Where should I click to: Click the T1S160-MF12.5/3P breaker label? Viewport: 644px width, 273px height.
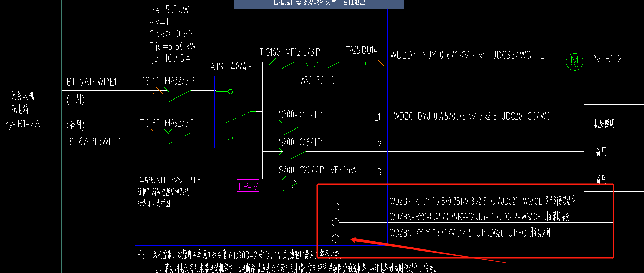pyautogui.click(x=290, y=52)
